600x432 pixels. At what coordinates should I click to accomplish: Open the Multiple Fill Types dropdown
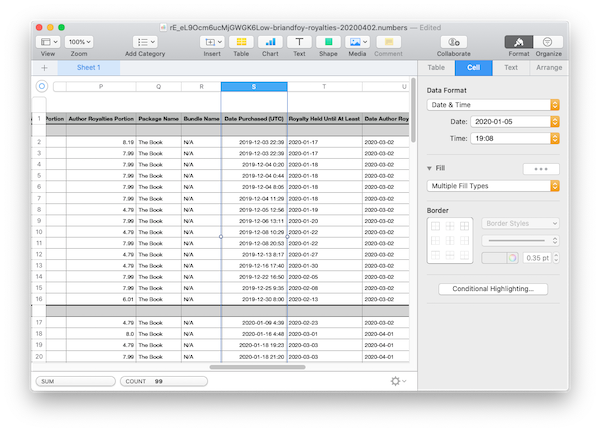pos(493,186)
